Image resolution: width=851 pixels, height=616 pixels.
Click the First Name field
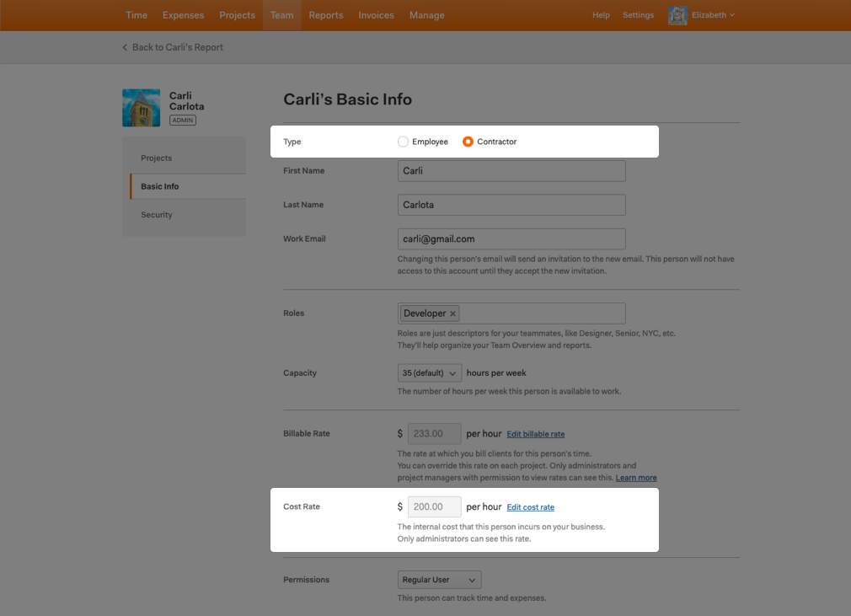[x=511, y=171]
